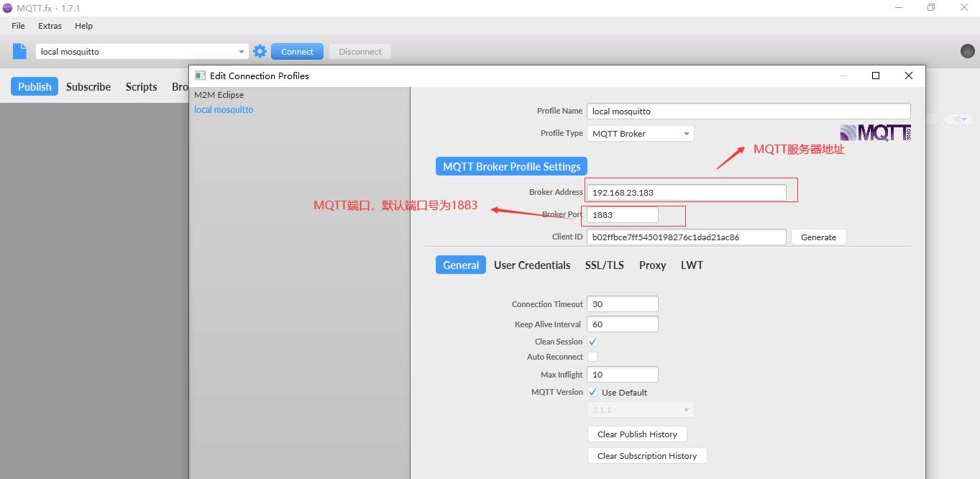Viewport: 980px width, 479px height.
Task: Click the "Keep Alive Interval" label
Action: pos(548,324)
